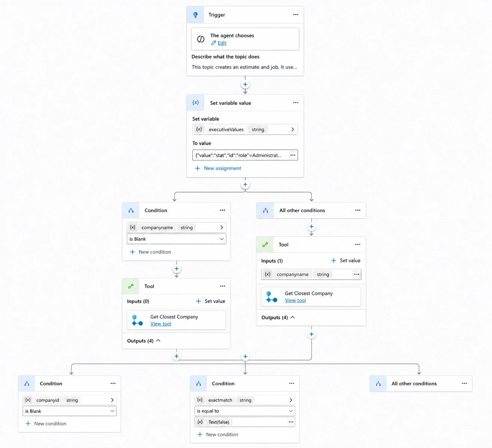Image resolution: width=492 pixels, height=448 pixels.
Task: Add a node below the Trigger
Action: coord(245,85)
